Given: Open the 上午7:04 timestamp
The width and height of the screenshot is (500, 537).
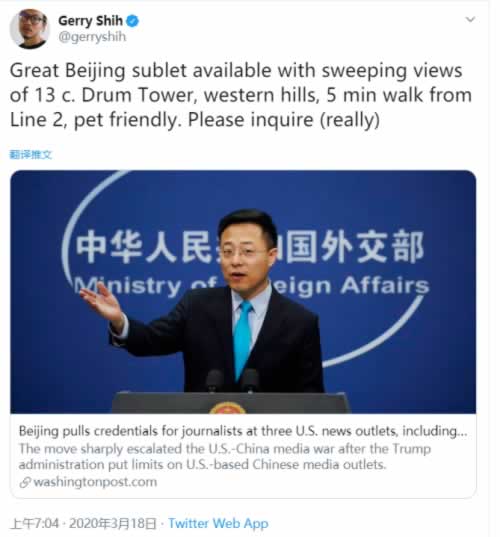Looking at the screenshot, I should point(35,524).
